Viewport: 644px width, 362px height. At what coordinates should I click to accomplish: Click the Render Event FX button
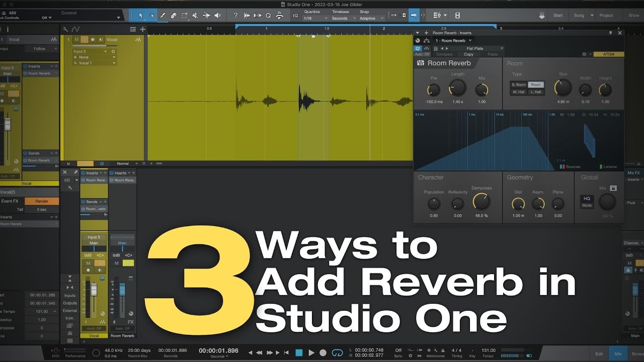tap(42, 201)
